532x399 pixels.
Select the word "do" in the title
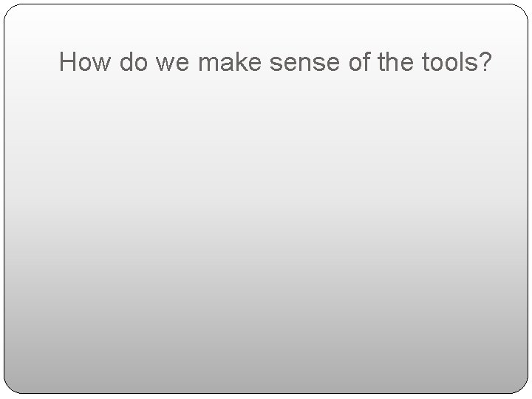click(133, 61)
